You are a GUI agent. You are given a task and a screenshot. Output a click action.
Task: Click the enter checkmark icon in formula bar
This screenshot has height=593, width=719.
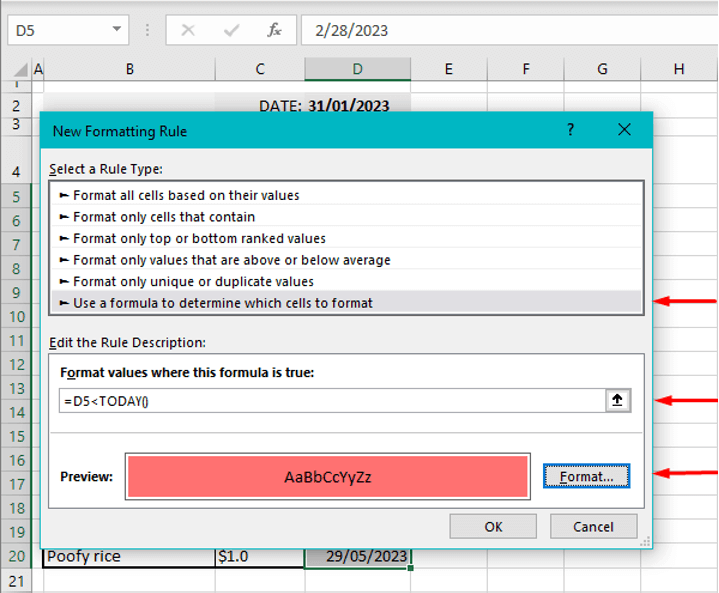pyautogui.click(x=231, y=30)
